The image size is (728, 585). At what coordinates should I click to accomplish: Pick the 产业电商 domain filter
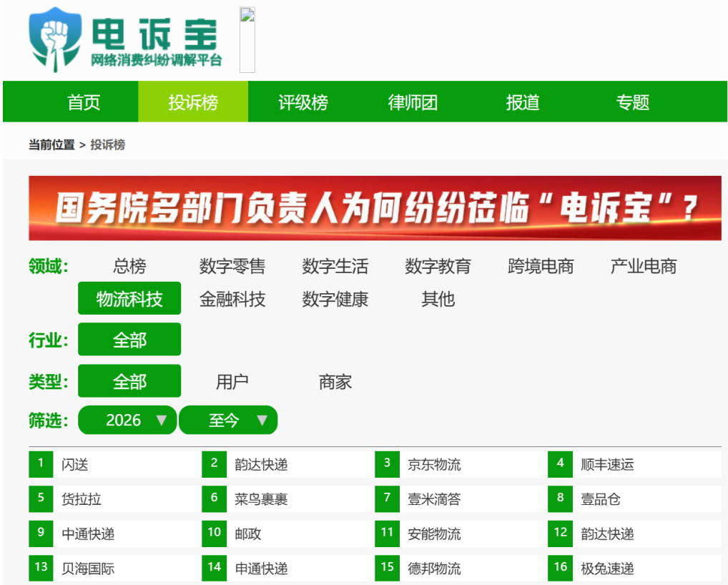coord(644,267)
